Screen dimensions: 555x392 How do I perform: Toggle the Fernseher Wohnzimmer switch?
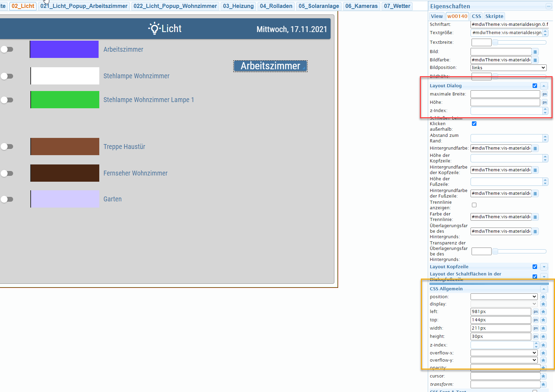[x=7, y=173]
